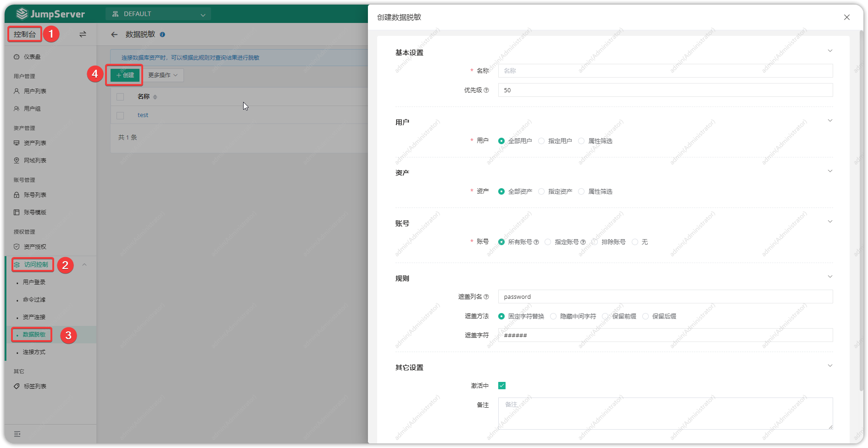The width and height of the screenshot is (868, 448).
Task: Go back with the left arrow icon
Action: (x=114, y=34)
